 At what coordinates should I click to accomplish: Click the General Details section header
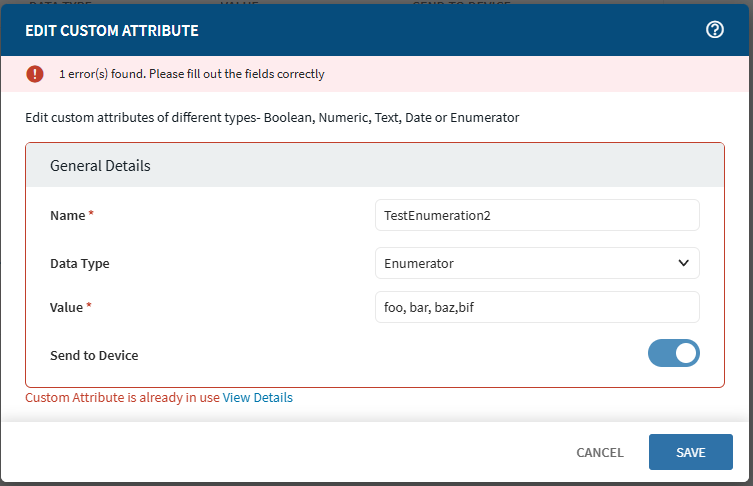[100, 165]
